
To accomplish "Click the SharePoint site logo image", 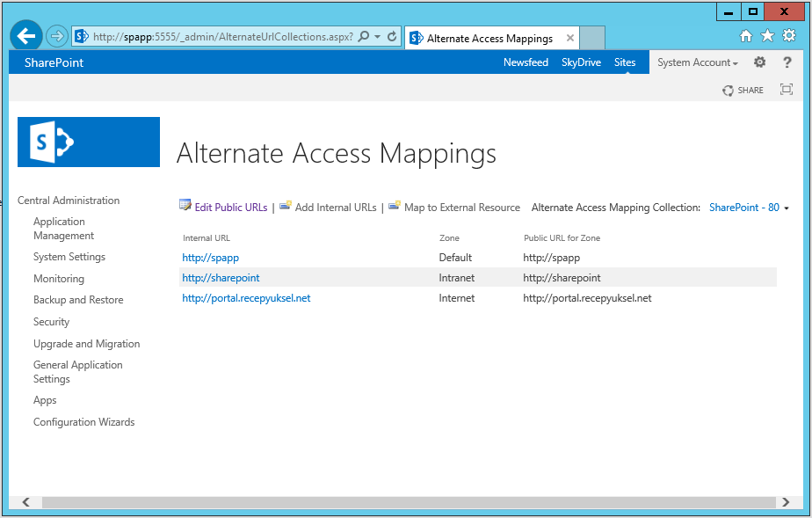I will click(x=89, y=142).
